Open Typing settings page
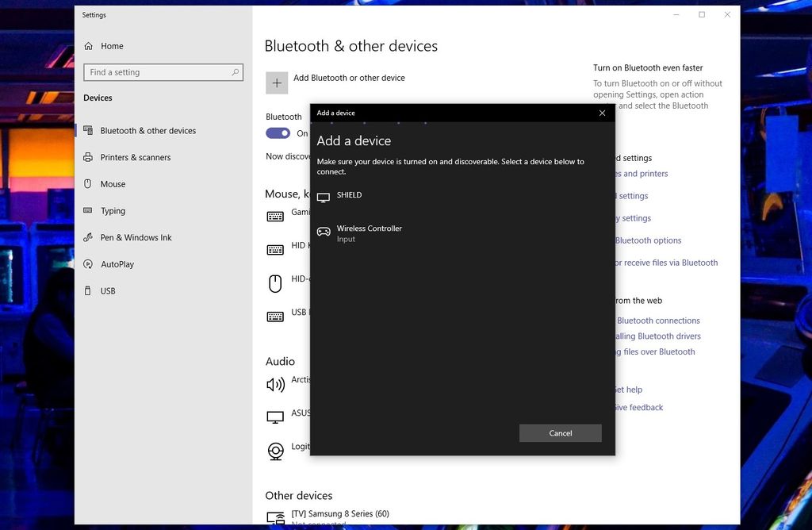The width and height of the screenshot is (812, 530). click(x=113, y=211)
